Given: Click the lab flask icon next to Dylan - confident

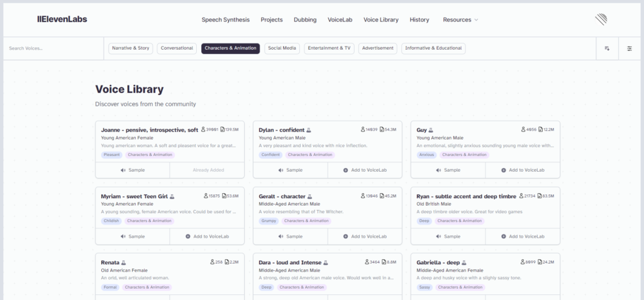Looking at the screenshot, I should click(x=309, y=130).
